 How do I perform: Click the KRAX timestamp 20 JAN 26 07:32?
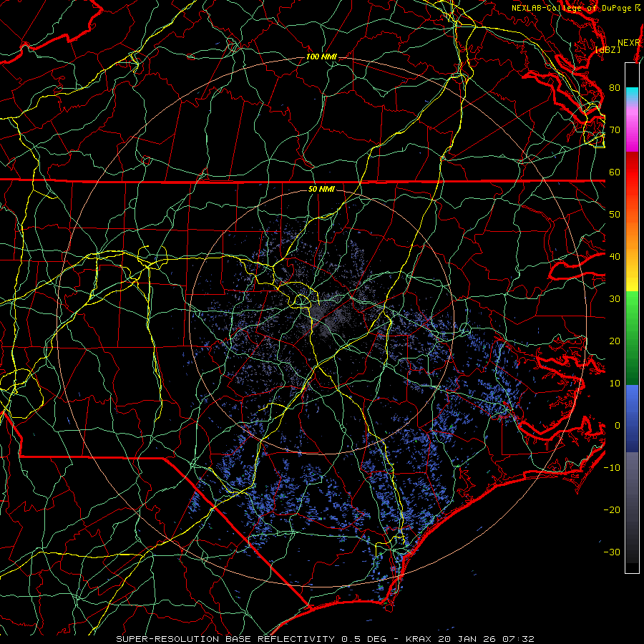[470, 639]
